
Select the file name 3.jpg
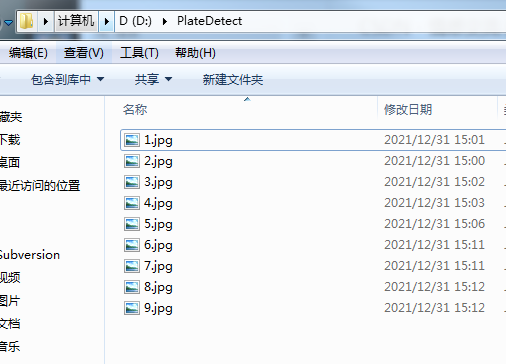tap(158, 182)
